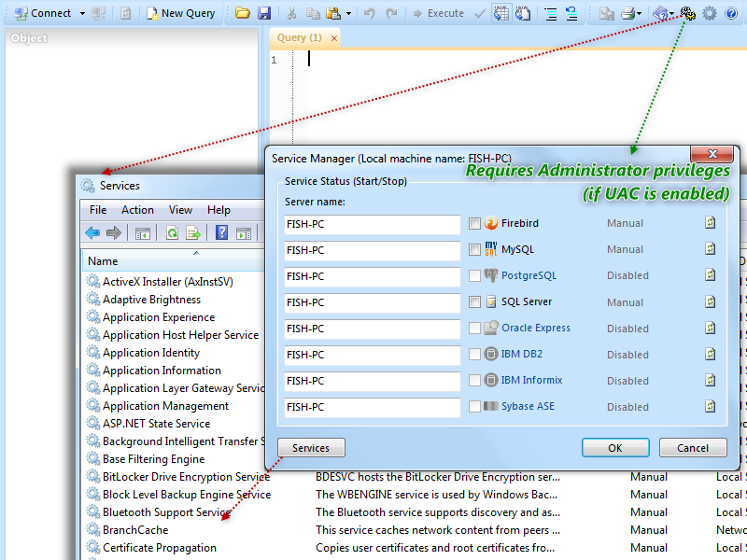The height and width of the screenshot is (560, 747).
Task: Save the query with the floppy disk icon
Action: click(264, 13)
